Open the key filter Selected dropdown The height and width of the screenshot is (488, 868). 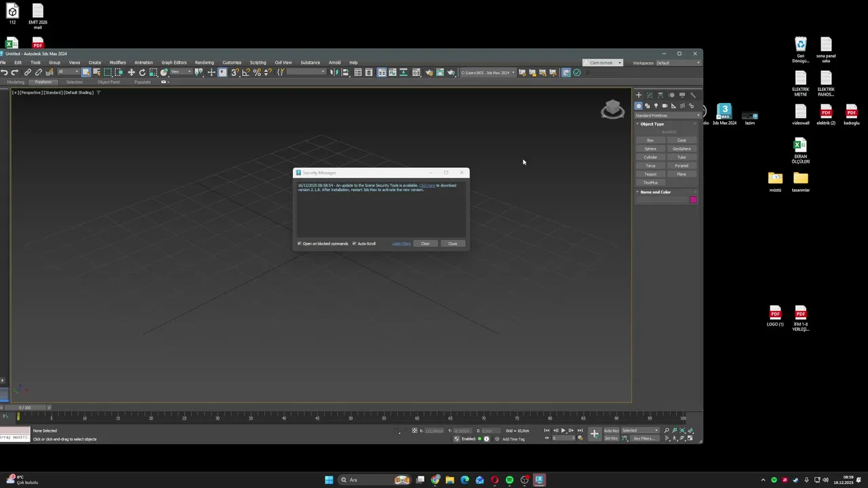tap(640, 430)
